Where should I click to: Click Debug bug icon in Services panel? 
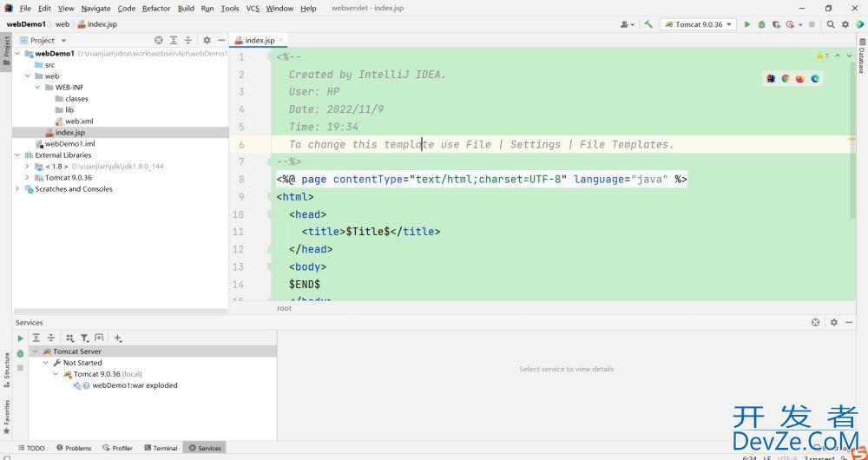21,353
